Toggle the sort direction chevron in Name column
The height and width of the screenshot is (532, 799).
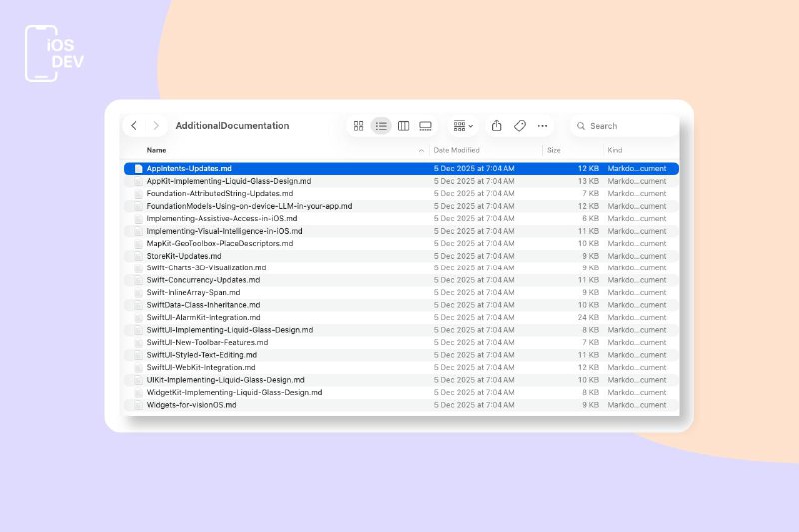coord(421,150)
